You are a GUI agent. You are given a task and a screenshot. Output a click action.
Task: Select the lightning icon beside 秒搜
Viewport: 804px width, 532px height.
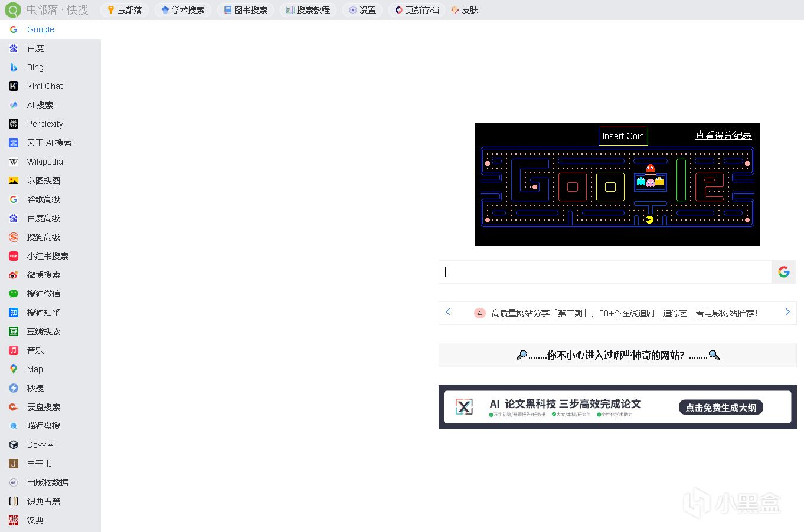point(14,388)
